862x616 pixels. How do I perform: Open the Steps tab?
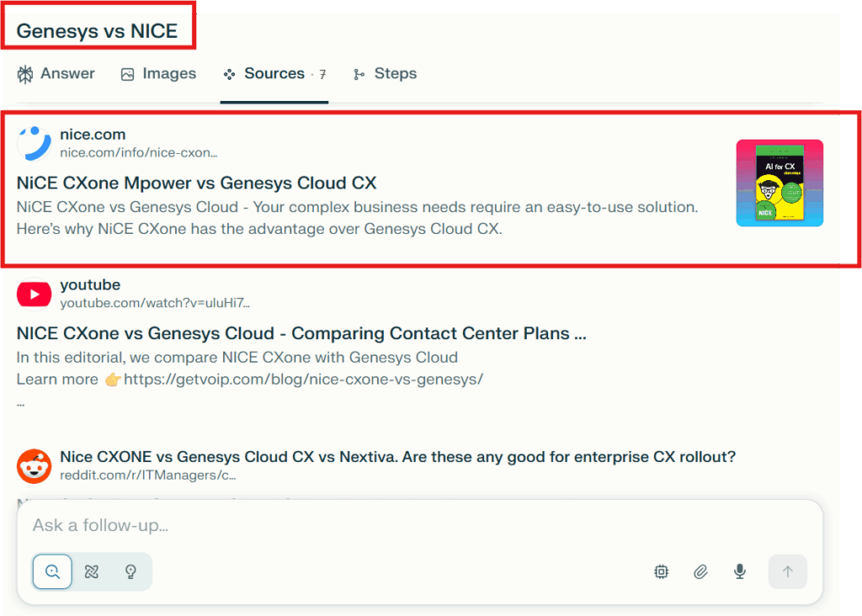385,74
